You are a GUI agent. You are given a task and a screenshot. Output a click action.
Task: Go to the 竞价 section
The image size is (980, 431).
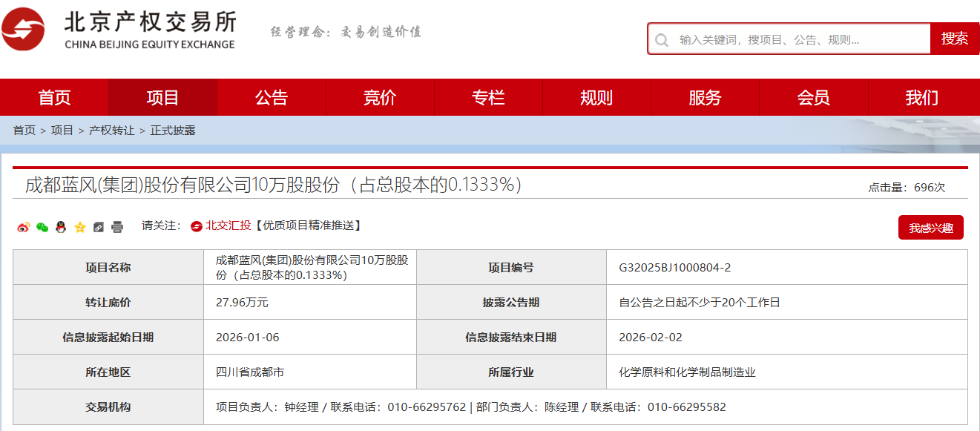(380, 97)
